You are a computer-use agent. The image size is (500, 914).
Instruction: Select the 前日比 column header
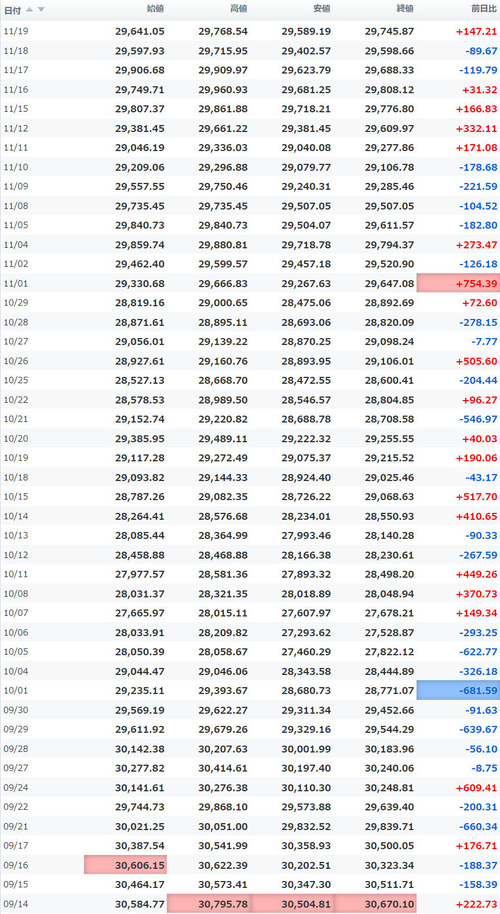tap(484, 9)
